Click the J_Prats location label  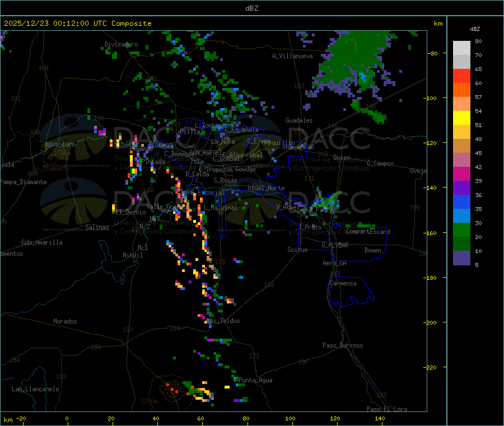(x=310, y=227)
